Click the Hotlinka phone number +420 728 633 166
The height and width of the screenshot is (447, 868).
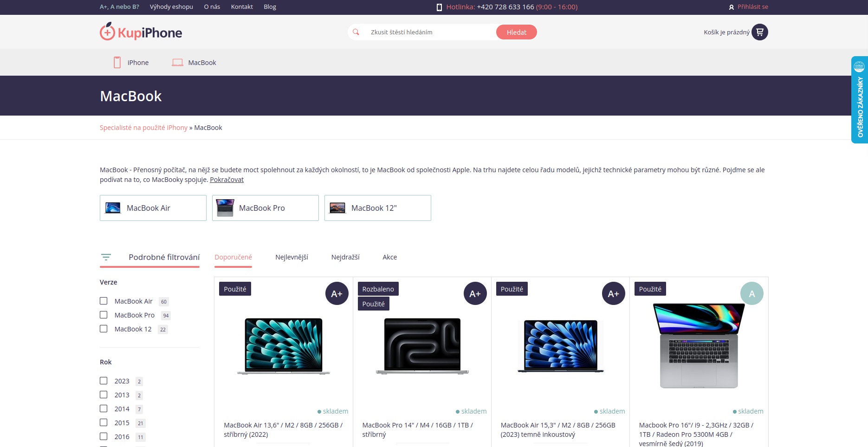pyautogui.click(x=505, y=7)
